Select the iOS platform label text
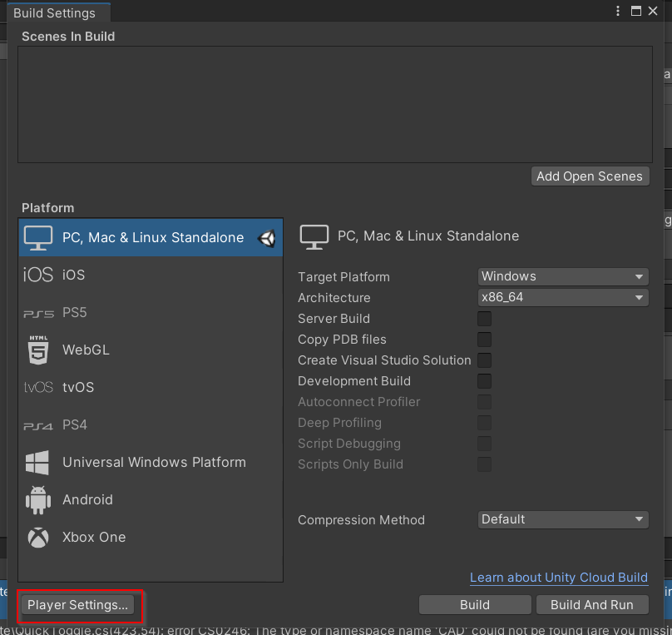 (74, 275)
